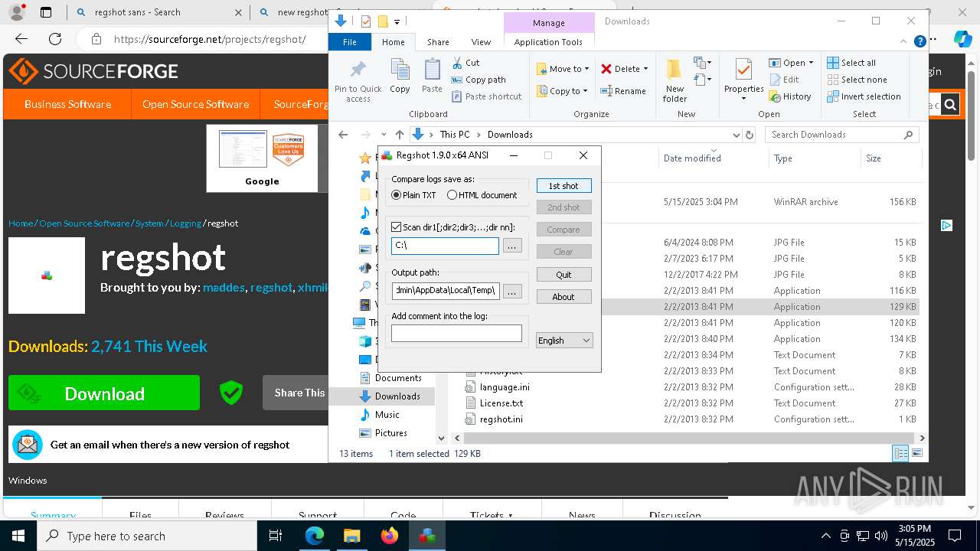This screenshot has width=980, height=551.
Task: Toggle the Scan dir1 checkbox
Action: (396, 227)
